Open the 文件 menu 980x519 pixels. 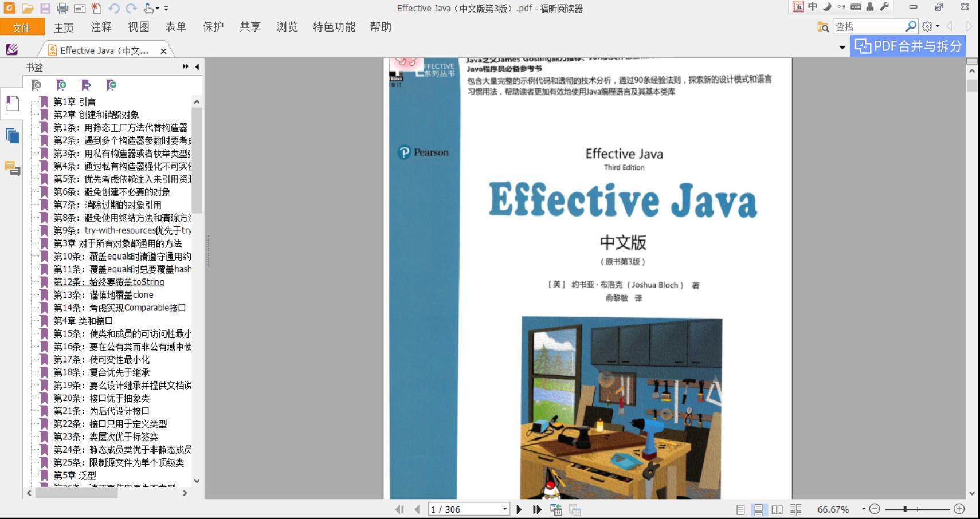tap(22, 27)
